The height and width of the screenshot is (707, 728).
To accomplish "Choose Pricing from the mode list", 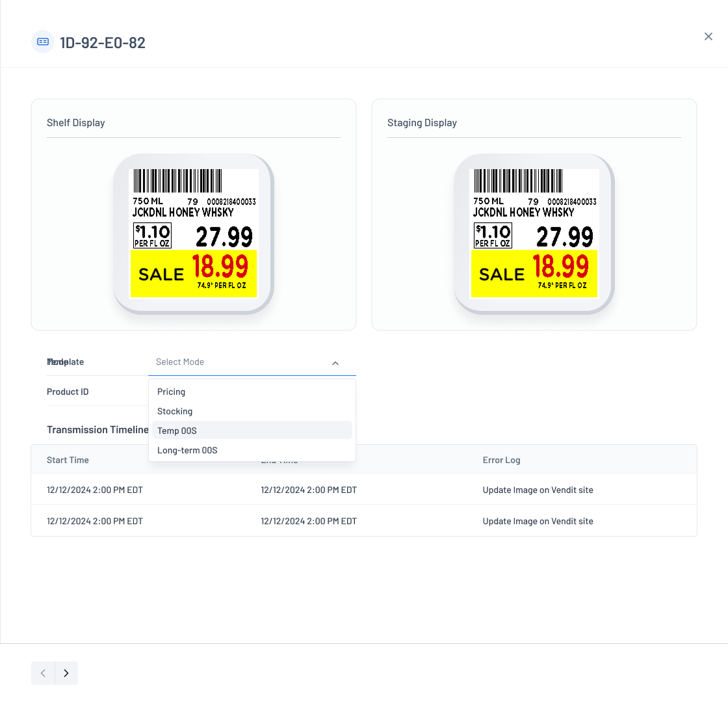I will pos(252,392).
